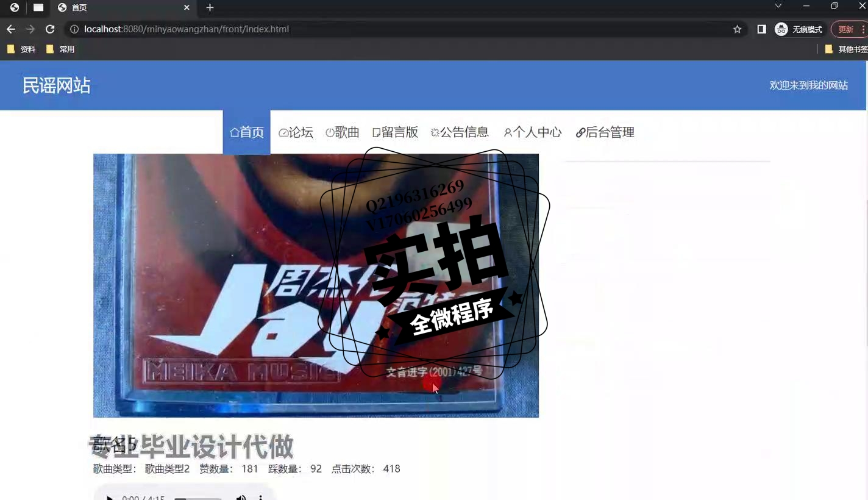
Task: Go back to the previous page
Action: coord(11,29)
